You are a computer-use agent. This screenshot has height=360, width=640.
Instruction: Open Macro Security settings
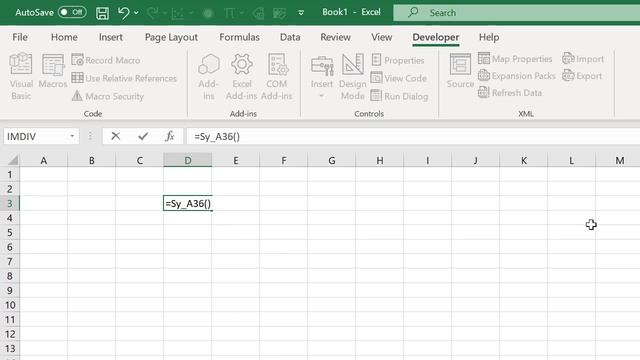coord(108,96)
